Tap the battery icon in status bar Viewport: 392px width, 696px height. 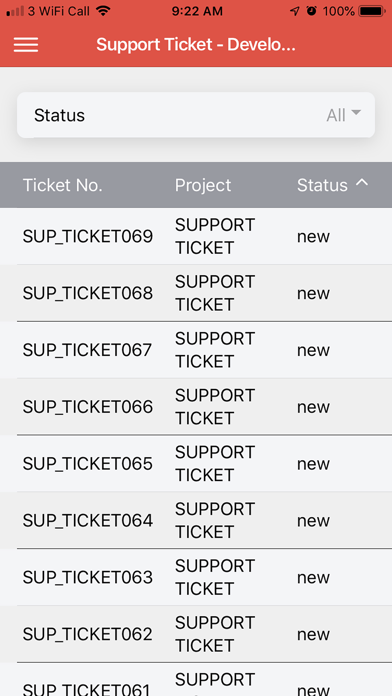click(x=372, y=11)
